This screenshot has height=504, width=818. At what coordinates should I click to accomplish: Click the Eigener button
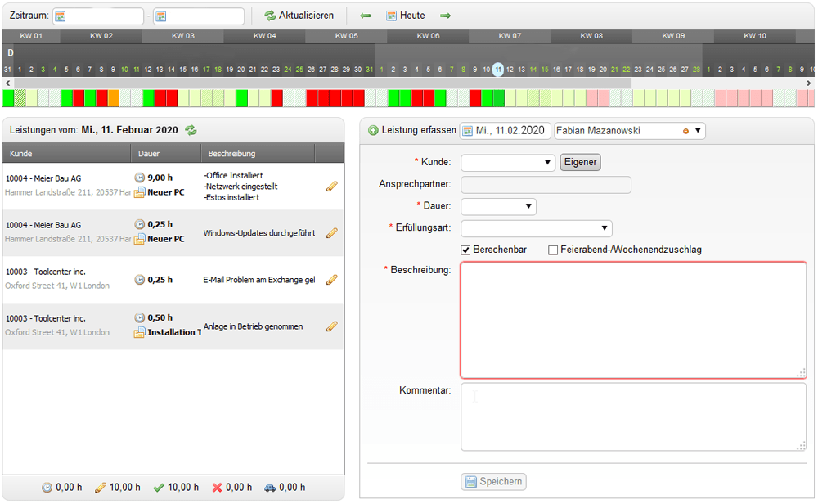coord(580,162)
